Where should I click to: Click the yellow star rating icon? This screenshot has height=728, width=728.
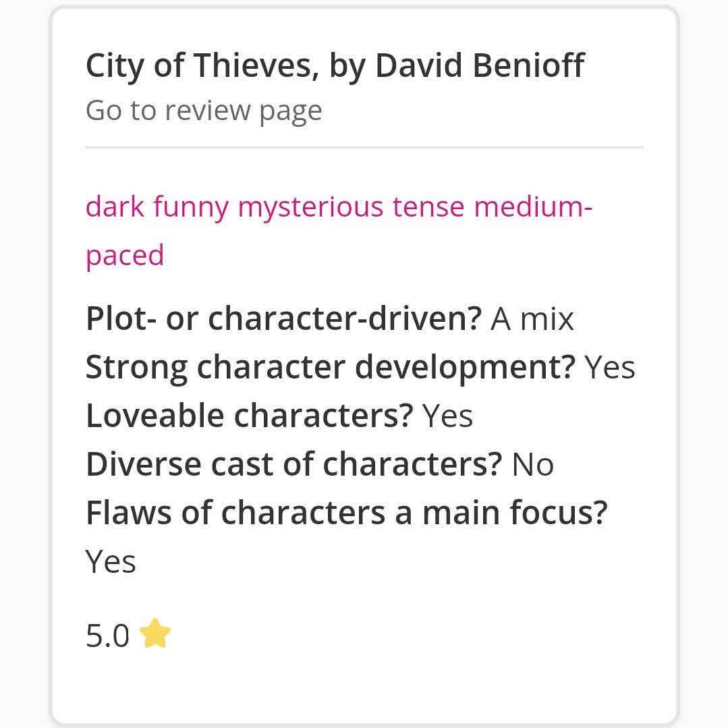(155, 634)
